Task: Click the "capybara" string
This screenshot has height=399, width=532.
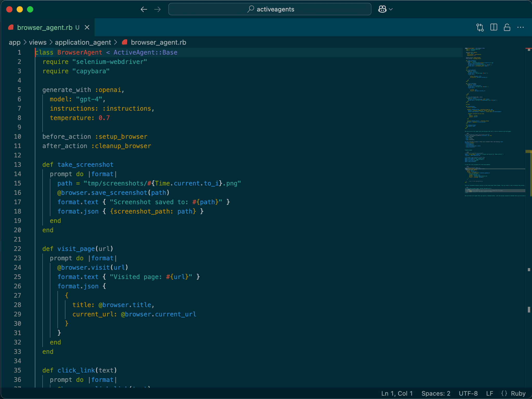Action: click(91, 71)
